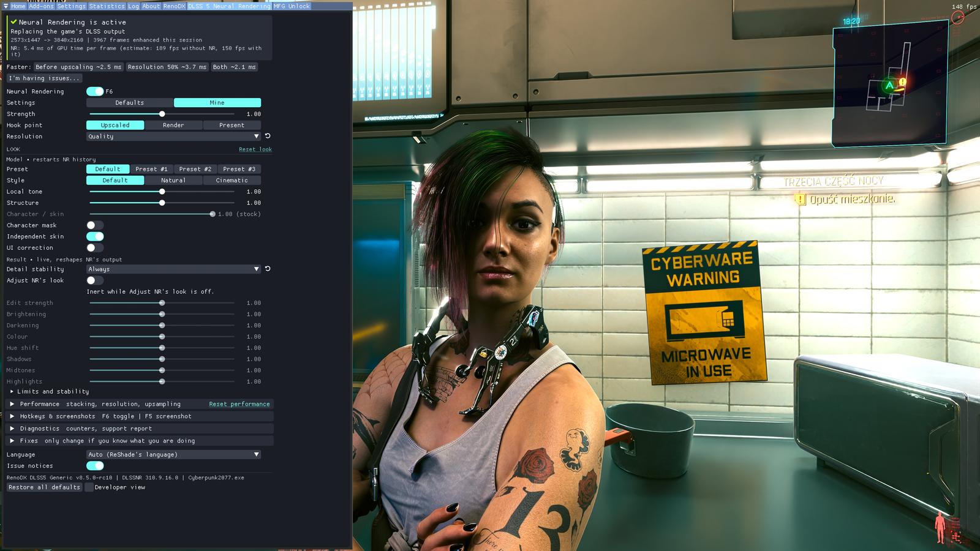Disable the Independent skin toggle
980x551 pixels.
(x=95, y=236)
